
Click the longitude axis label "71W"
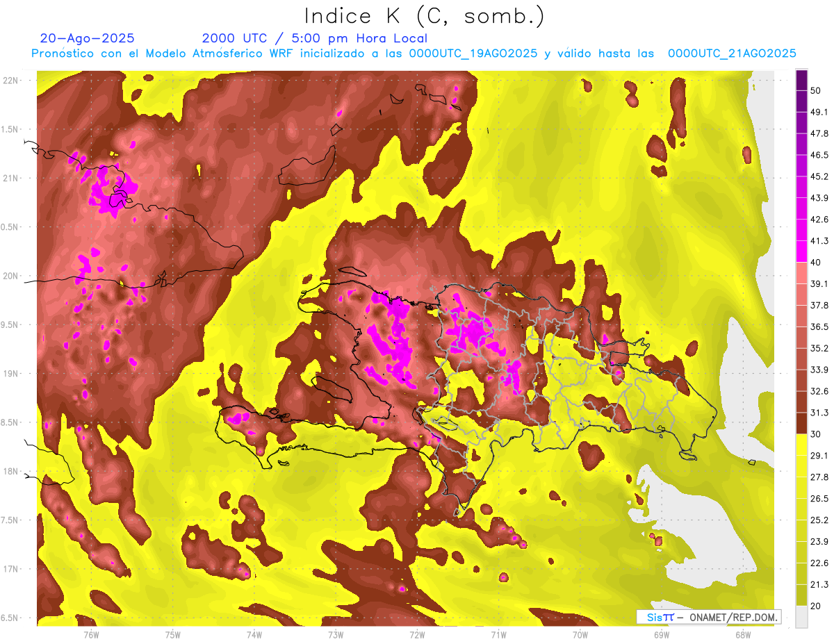498,634
